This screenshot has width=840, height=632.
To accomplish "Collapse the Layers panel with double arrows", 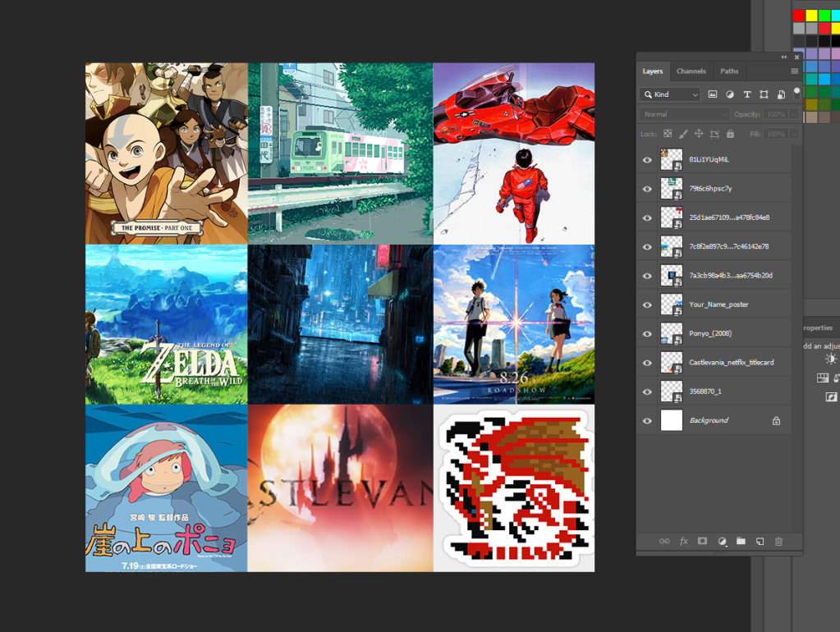I will pos(783,57).
